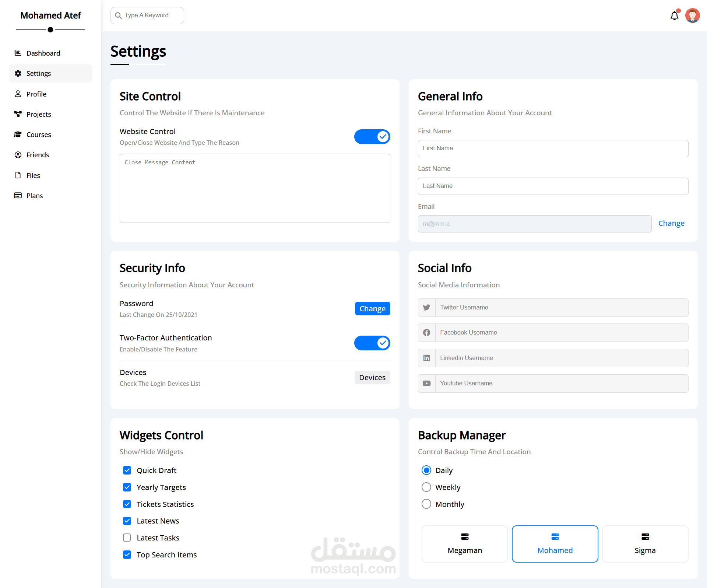Open the Devices list button
The height and width of the screenshot is (588, 707).
[372, 378]
